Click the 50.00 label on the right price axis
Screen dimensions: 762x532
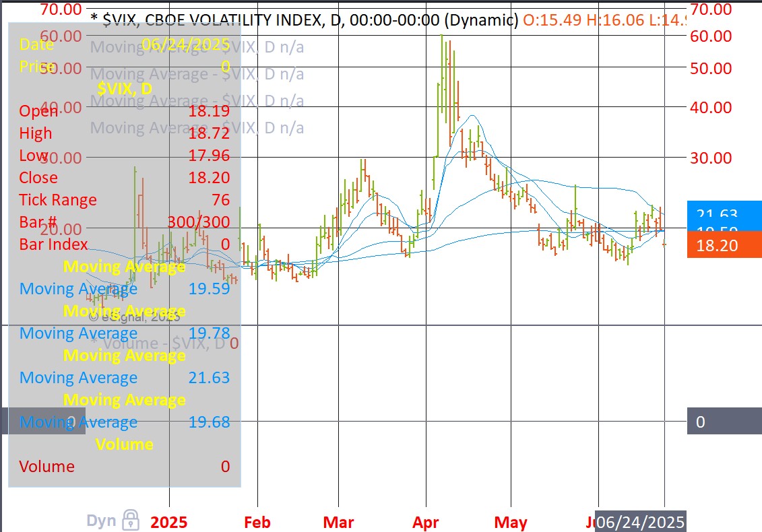pos(711,69)
